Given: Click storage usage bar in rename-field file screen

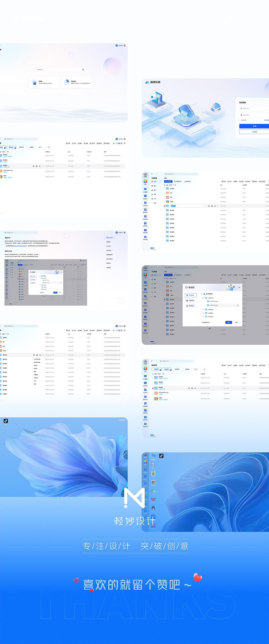Looking at the screenshot, I should coord(156,248).
